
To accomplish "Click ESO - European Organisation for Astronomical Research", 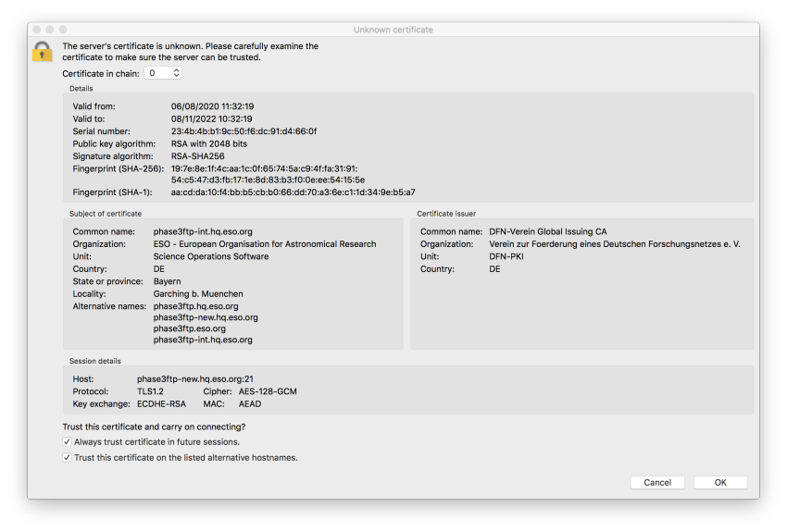I will click(265, 244).
